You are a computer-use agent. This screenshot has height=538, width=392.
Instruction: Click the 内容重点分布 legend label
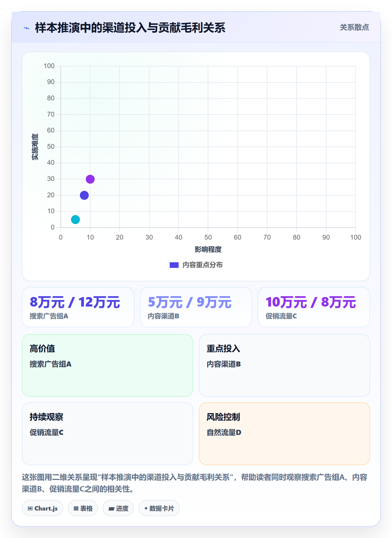(202, 265)
